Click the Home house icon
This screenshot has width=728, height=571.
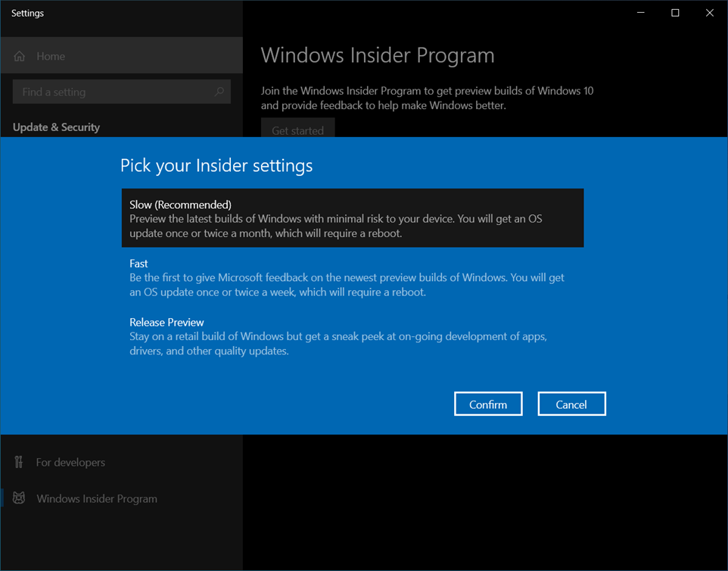[x=20, y=56]
